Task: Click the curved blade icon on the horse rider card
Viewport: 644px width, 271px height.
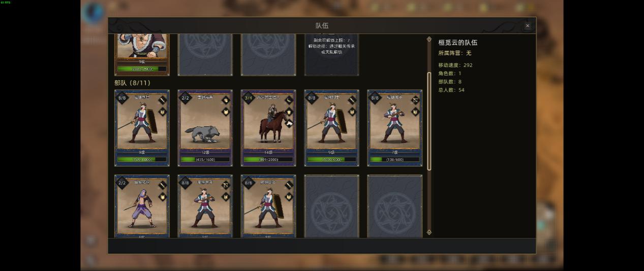Action: click(x=289, y=100)
